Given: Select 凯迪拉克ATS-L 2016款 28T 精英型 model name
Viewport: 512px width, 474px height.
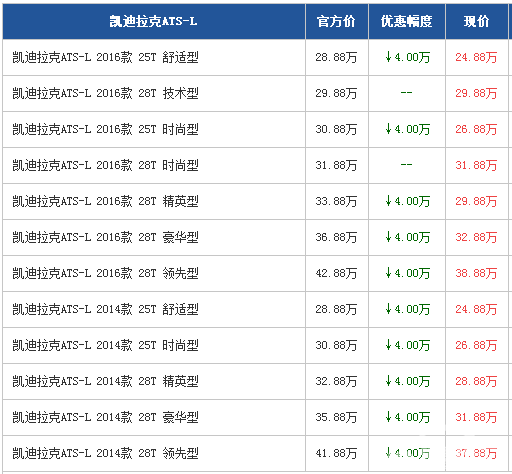Looking at the screenshot, I should click(105, 201).
